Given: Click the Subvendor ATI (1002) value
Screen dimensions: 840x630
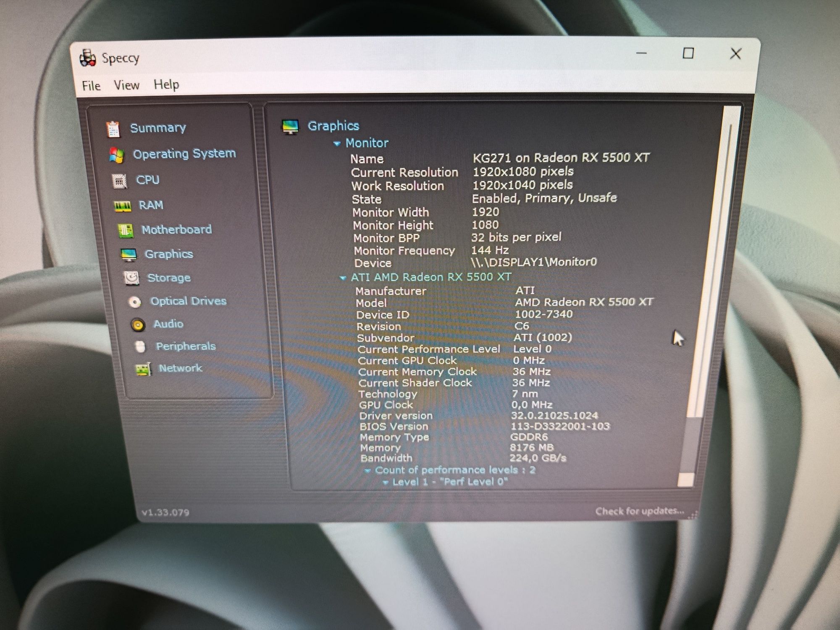Looking at the screenshot, I should (543, 337).
